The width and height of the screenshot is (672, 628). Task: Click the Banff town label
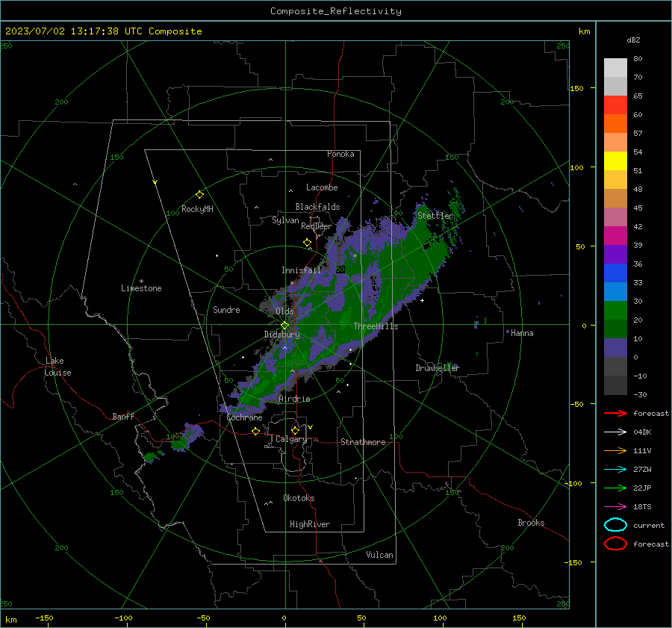click(123, 416)
